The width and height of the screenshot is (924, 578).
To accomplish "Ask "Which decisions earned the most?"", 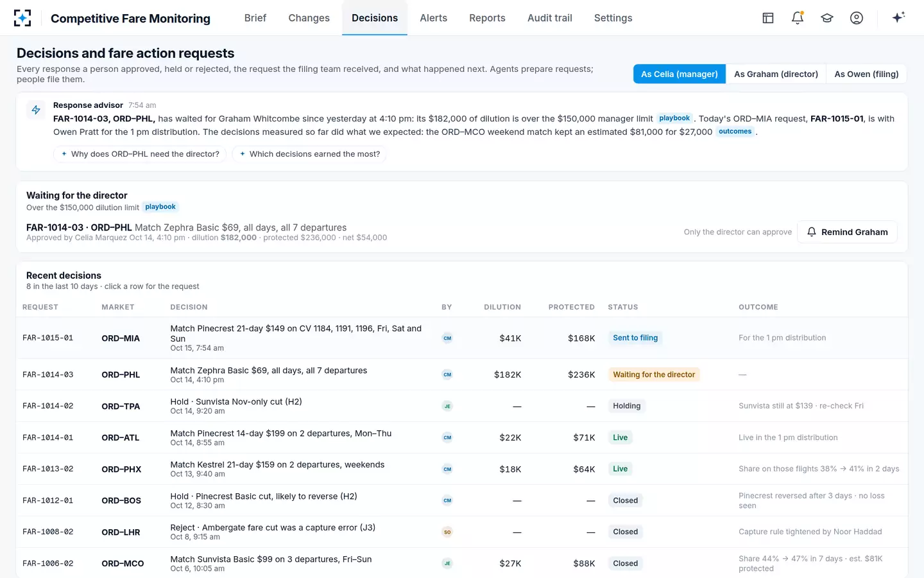I will click(x=309, y=154).
